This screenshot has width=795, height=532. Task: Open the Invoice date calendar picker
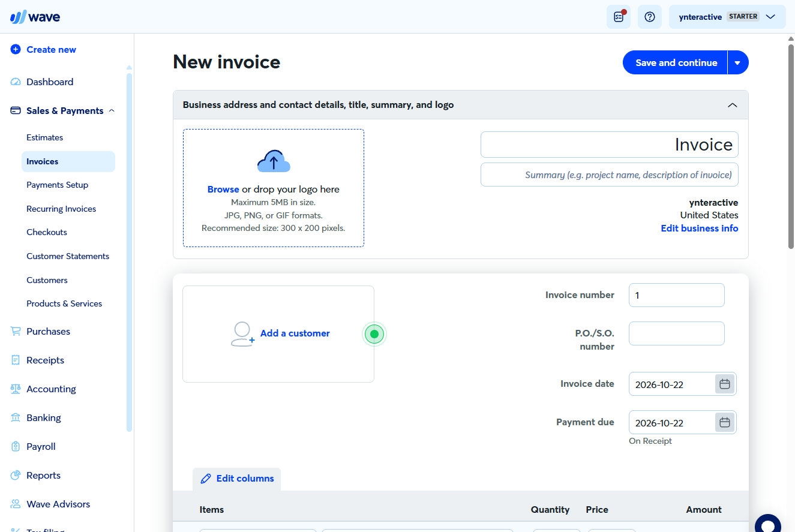(725, 384)
